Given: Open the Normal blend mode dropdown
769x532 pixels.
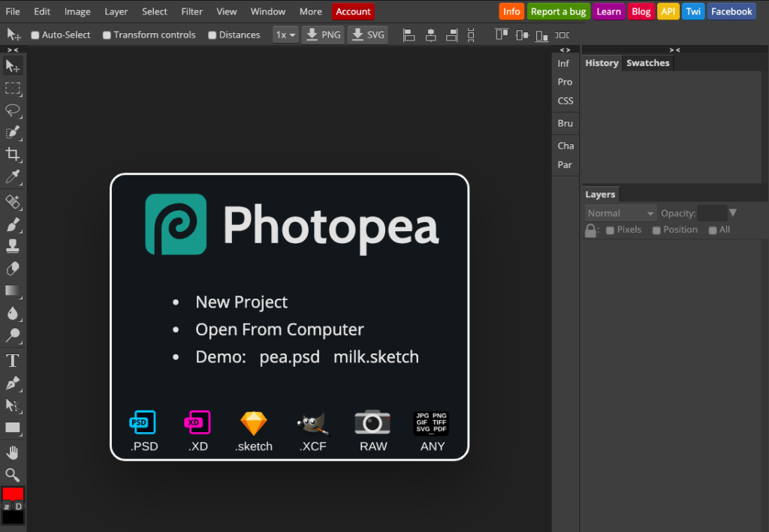Looking at the screenshot, I should pyautogui.click(x=620, y=213).
